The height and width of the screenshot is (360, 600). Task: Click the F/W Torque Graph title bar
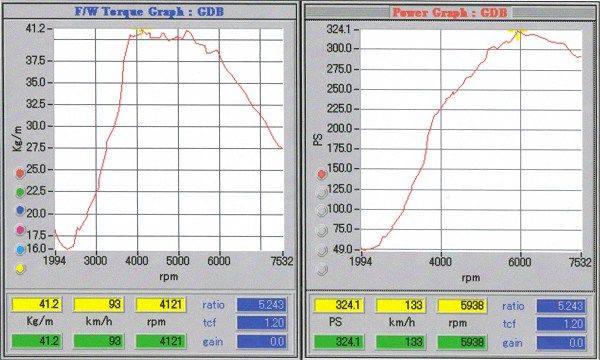click(x=149, y=11)
